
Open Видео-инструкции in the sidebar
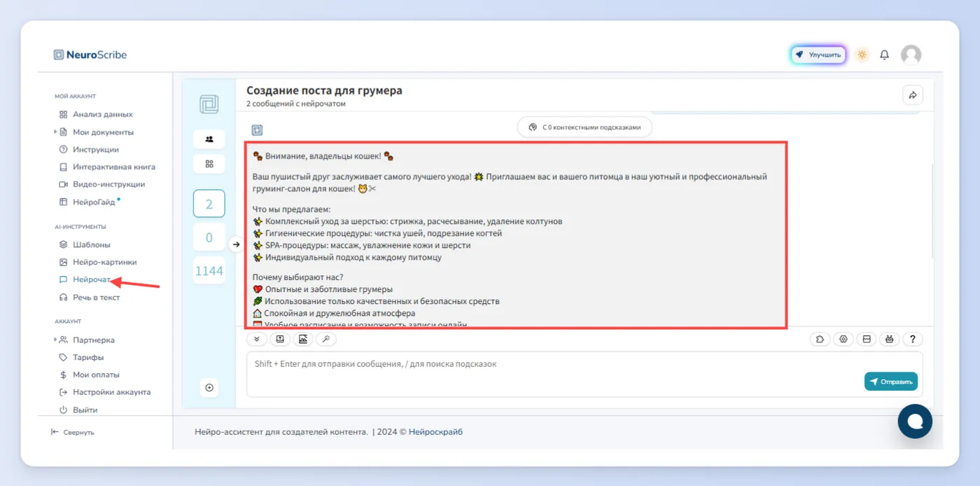102,184
